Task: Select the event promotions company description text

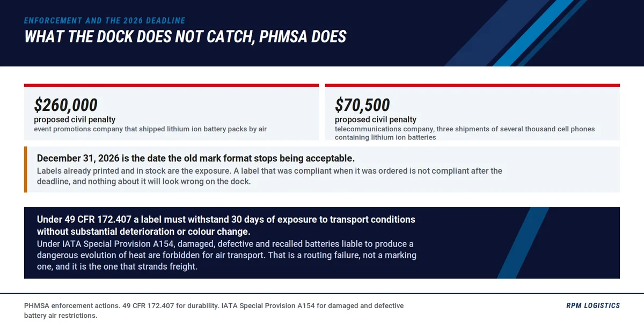Action: pyautogui.click(x=150, y=129)
